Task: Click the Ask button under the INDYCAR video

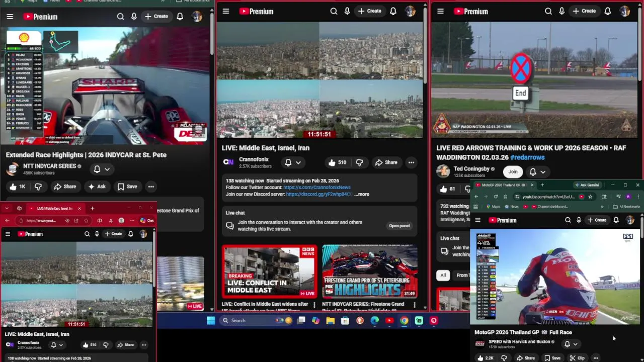Action: click(x=97, y=187)
